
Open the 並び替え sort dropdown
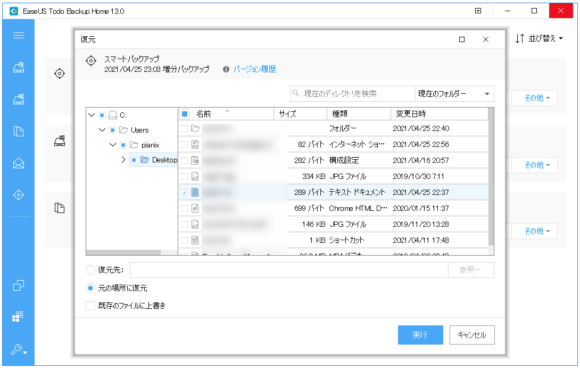click(539, 38)
